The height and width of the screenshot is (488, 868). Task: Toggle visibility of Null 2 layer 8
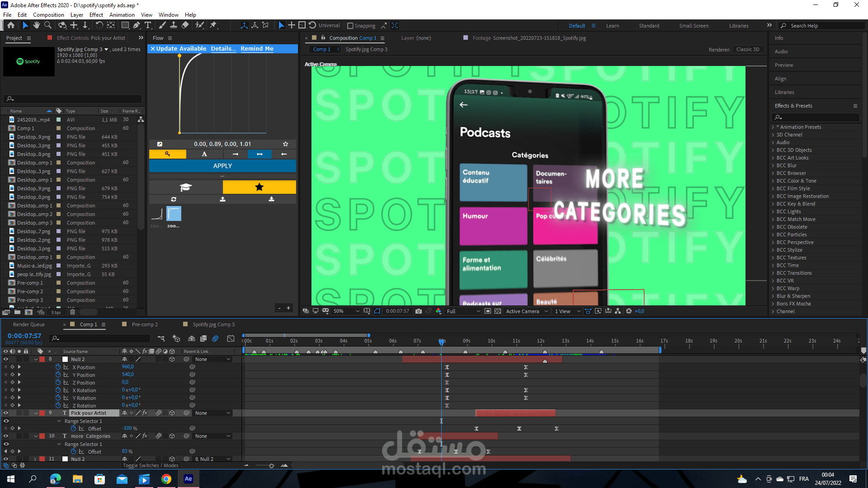6,359
